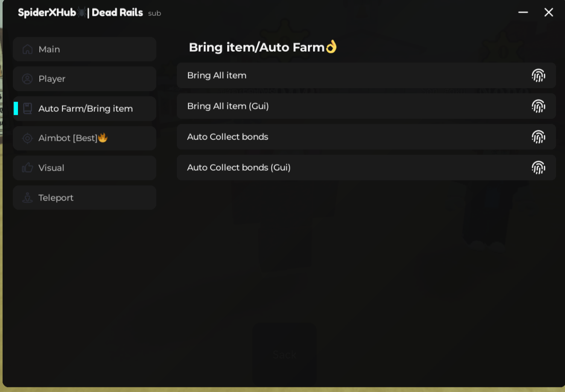Image resolution: width=565 pixels, height=392 pixels.
Task: Tap fingerprint icon for Bring All item
Action: (x=538, y=75)
